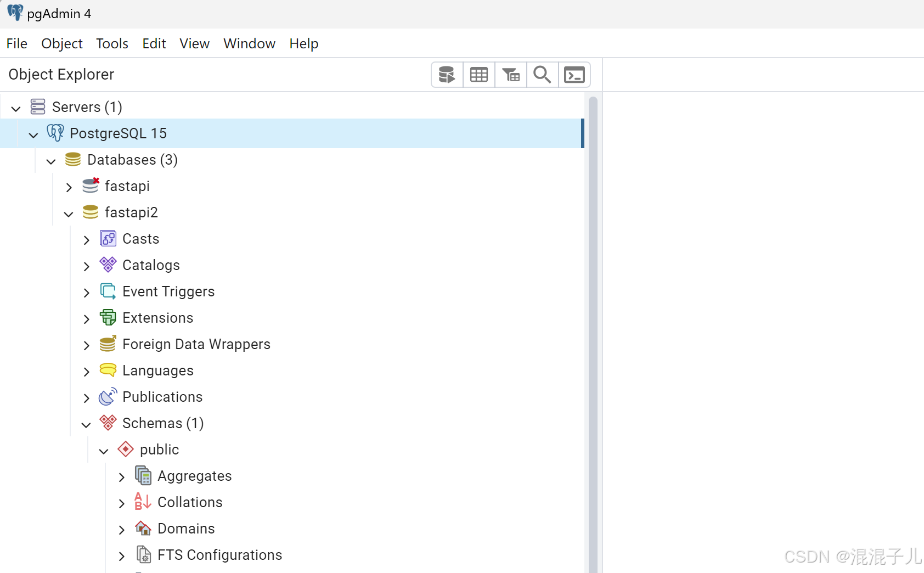Open the Edit menu

pyautogui.click(x=154, y=43)
